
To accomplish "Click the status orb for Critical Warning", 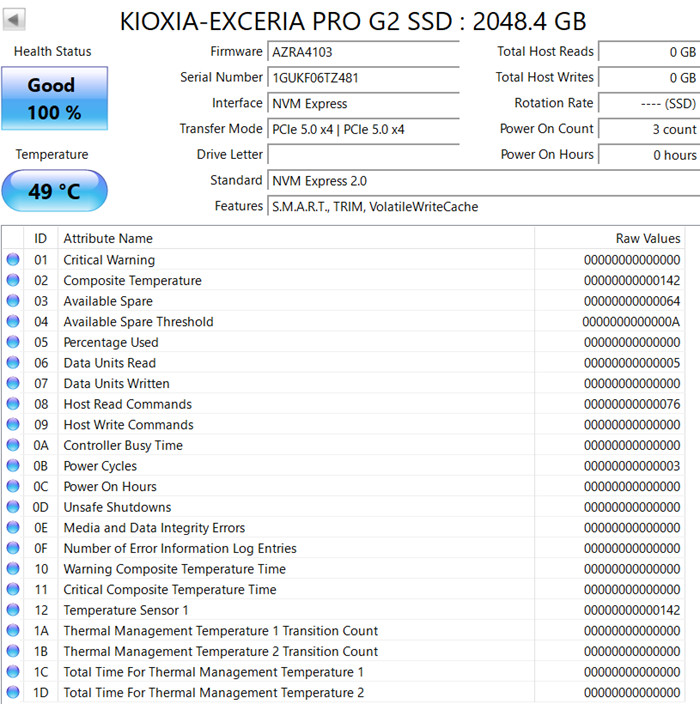I will point(13,260).
